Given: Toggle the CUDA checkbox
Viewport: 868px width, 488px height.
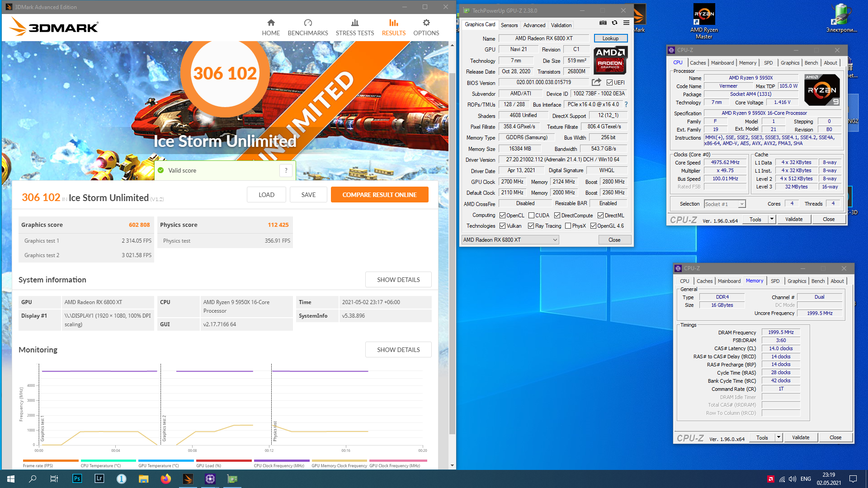Looking at the screenshot, I should (532, 216).
